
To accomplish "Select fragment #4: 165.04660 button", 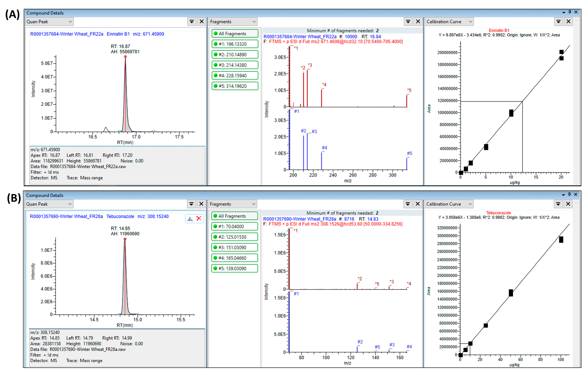I will click(235, 258).
